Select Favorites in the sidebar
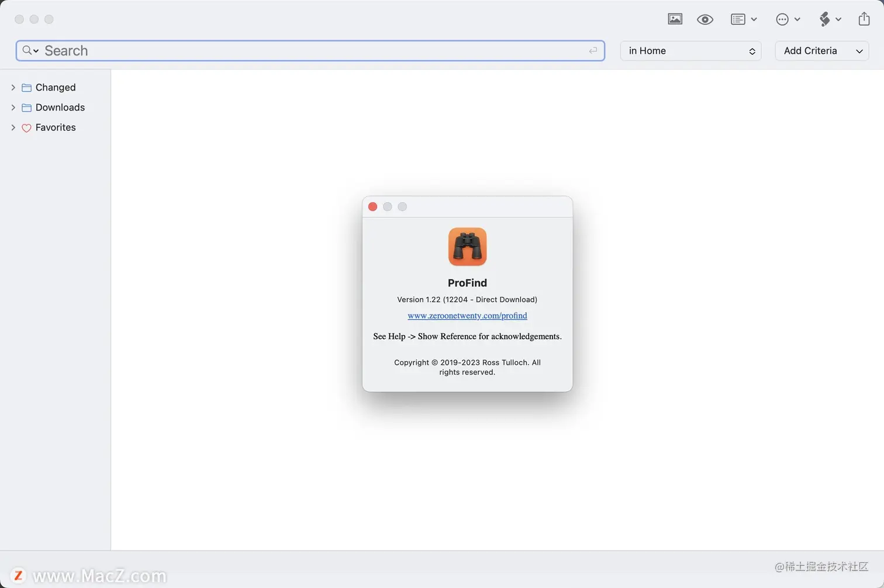The image size is (884, 588). pyautogui.click(x=56, y=127)
